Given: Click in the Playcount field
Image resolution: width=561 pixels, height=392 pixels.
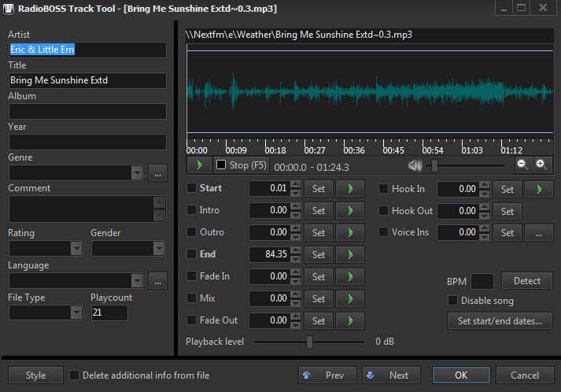Looking at the screenshot, I should pyautogui.click(x=109, y=312).
